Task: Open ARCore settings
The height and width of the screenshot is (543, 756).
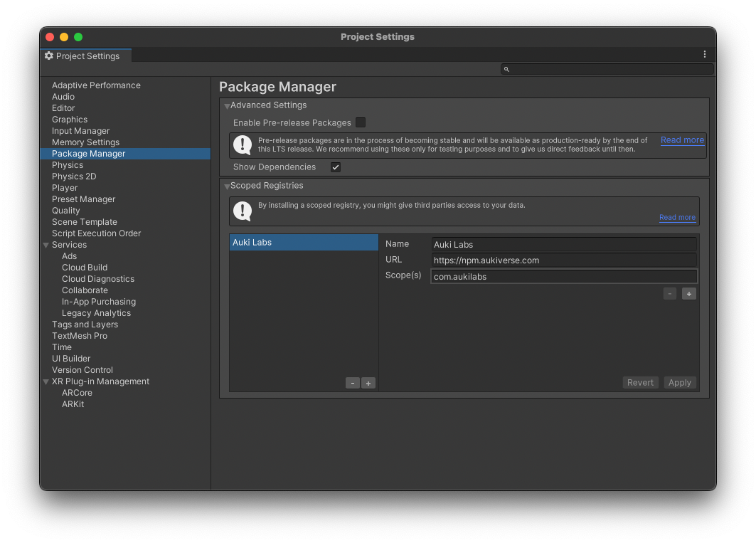Action: click(x=77, y=393)
